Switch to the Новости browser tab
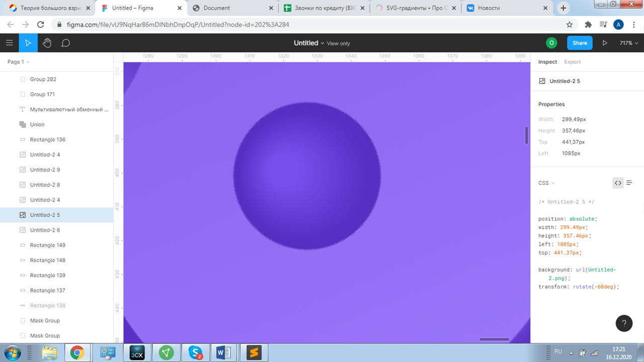The image size is (644, 362). click(507, 8)
